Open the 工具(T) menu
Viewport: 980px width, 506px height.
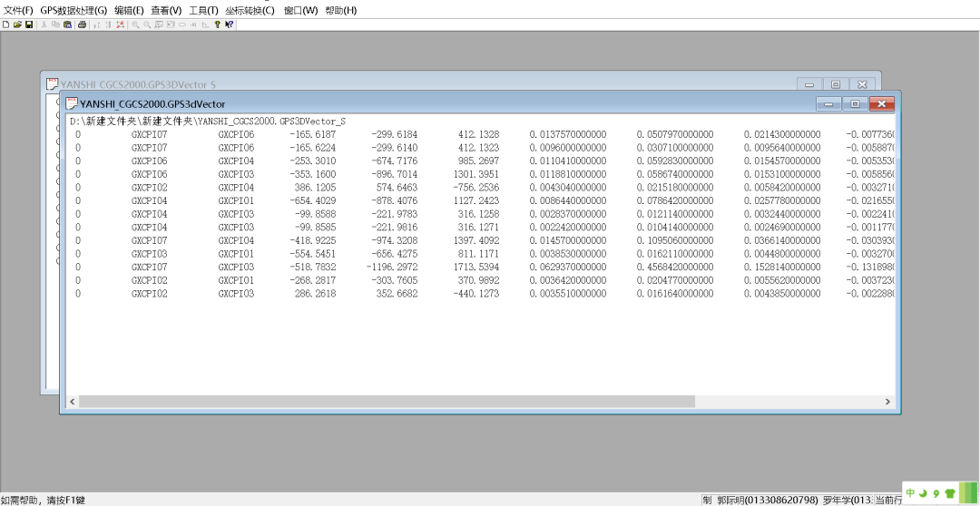[203, 10]
